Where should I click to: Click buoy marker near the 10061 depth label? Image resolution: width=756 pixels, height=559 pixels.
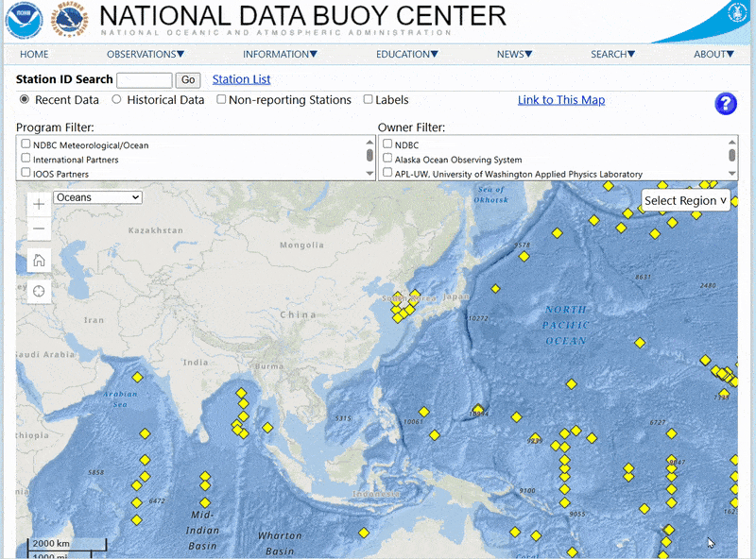[x=423, y=412]
